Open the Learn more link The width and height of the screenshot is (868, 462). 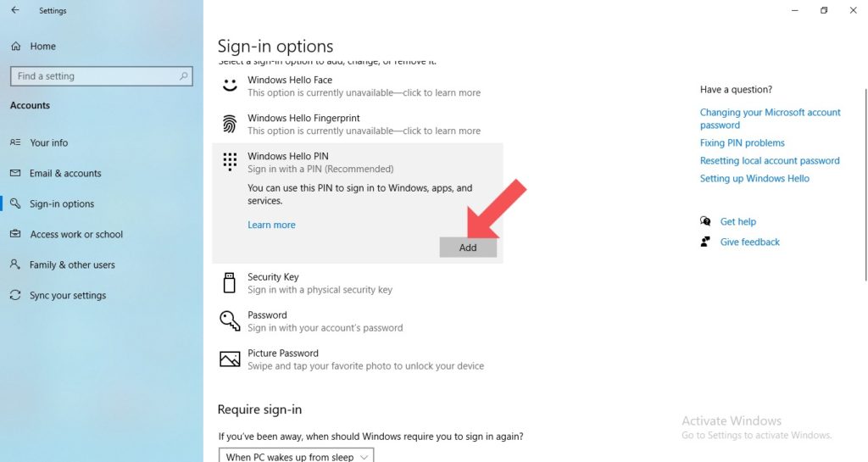[x=271, y=225]
